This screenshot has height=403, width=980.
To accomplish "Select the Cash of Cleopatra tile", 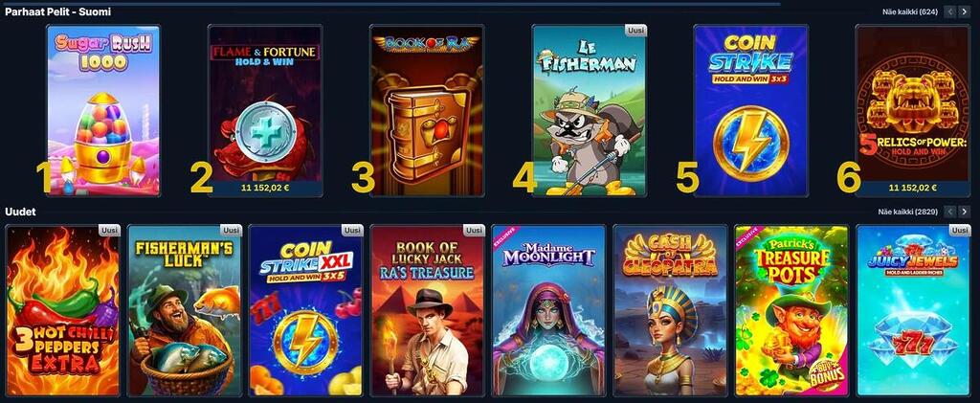I will point(670,310).
